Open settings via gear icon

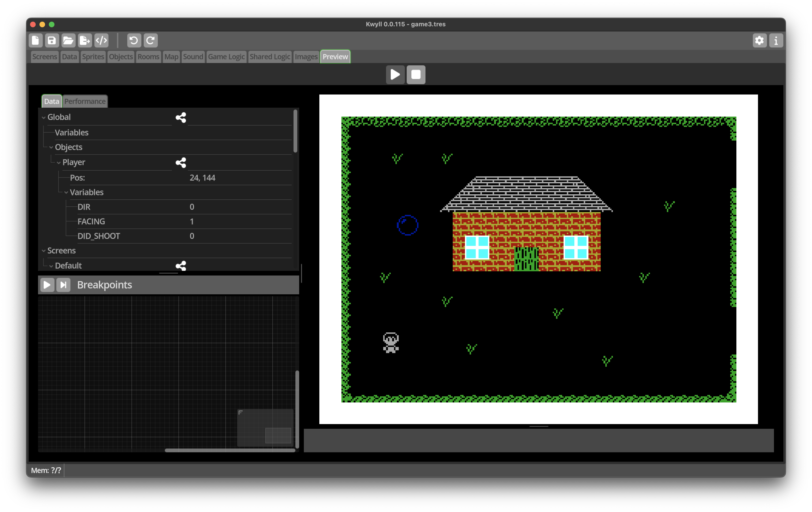tap(759, 40)
